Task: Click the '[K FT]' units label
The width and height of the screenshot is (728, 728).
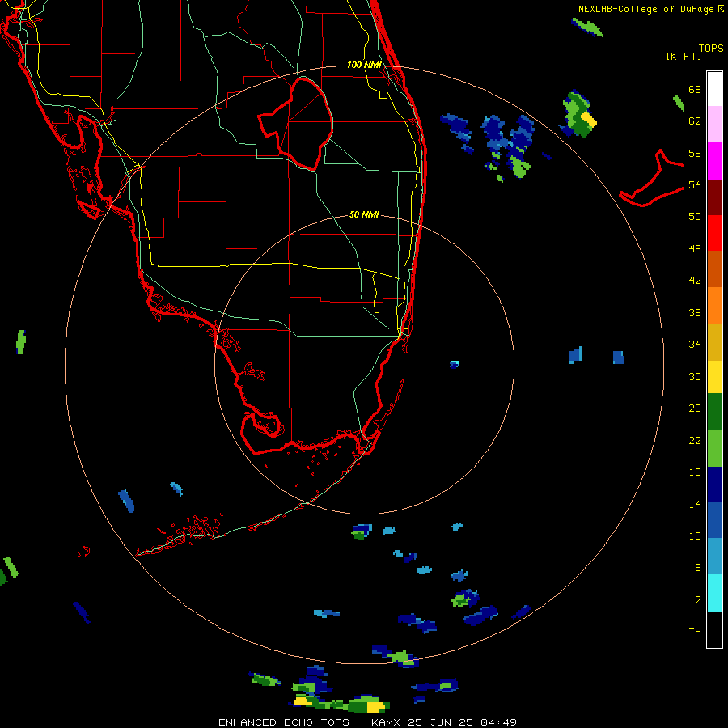Action: [684, 56]
